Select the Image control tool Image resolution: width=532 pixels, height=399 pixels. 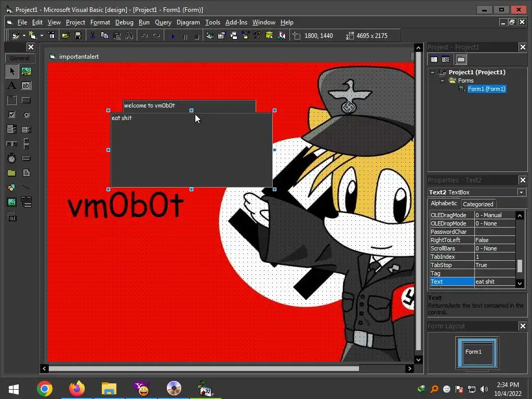(12, 202)
